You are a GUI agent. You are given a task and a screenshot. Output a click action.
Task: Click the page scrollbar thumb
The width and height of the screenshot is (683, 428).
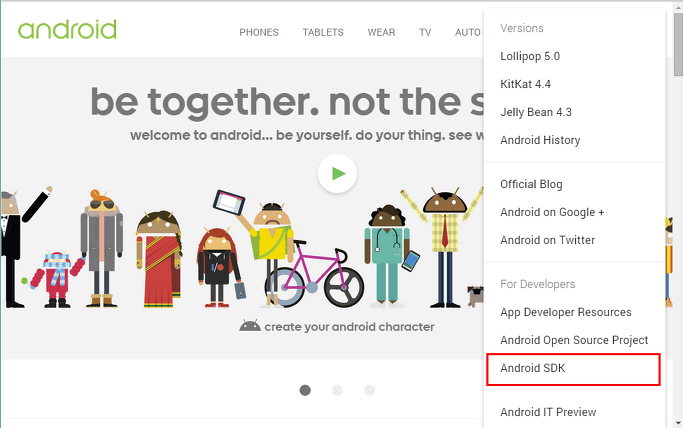point(678,44)
